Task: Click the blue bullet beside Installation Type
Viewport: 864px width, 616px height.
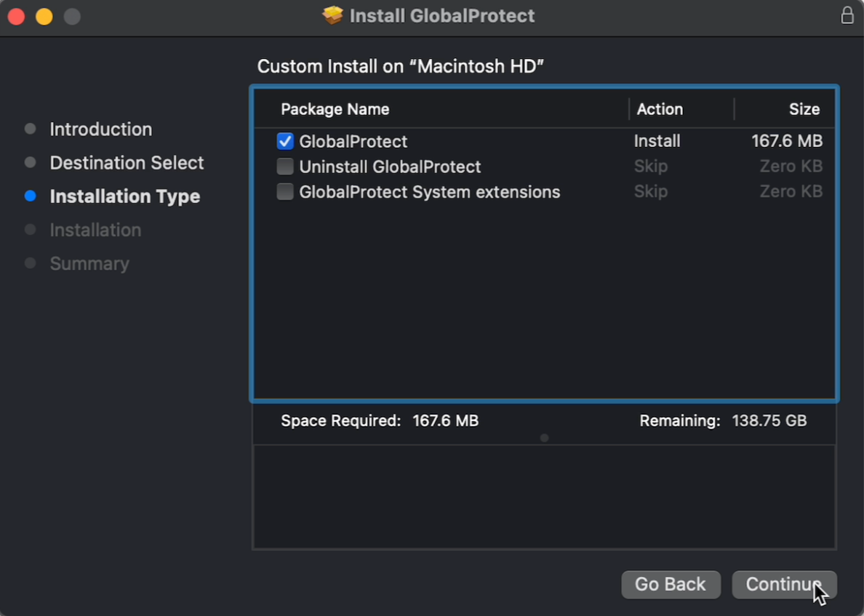Action: (x=31, y=196)
